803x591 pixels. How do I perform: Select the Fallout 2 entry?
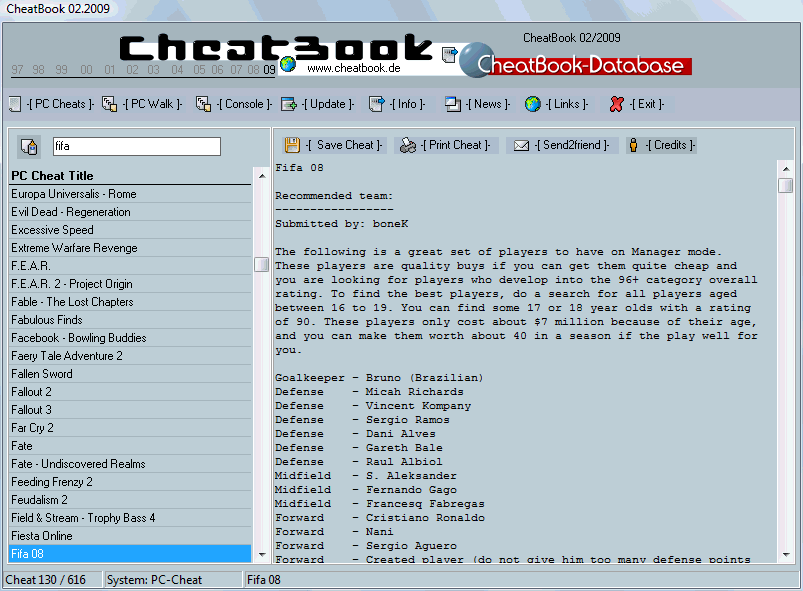(131, 392)
